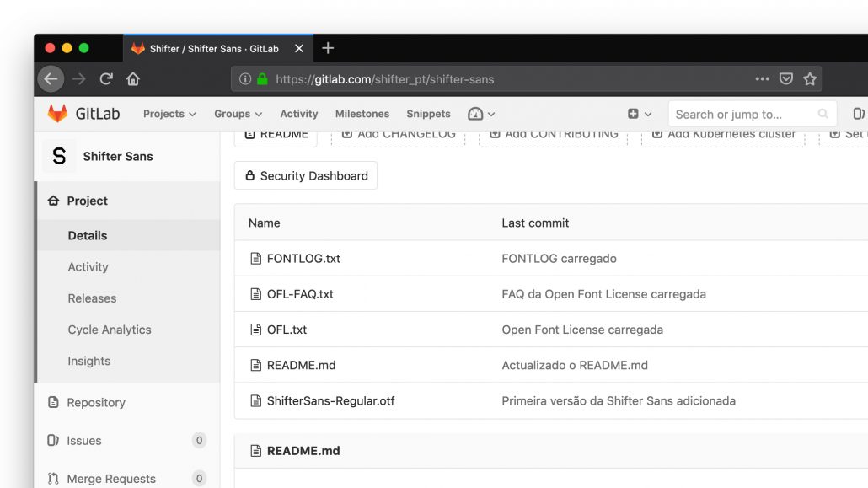Open the FONTLOG.txt file

[303, 259]
